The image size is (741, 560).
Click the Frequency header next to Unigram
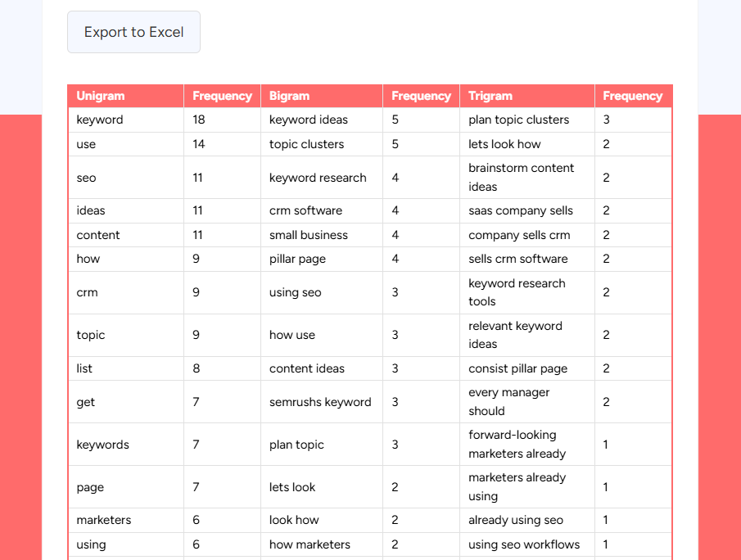(221, 96)
